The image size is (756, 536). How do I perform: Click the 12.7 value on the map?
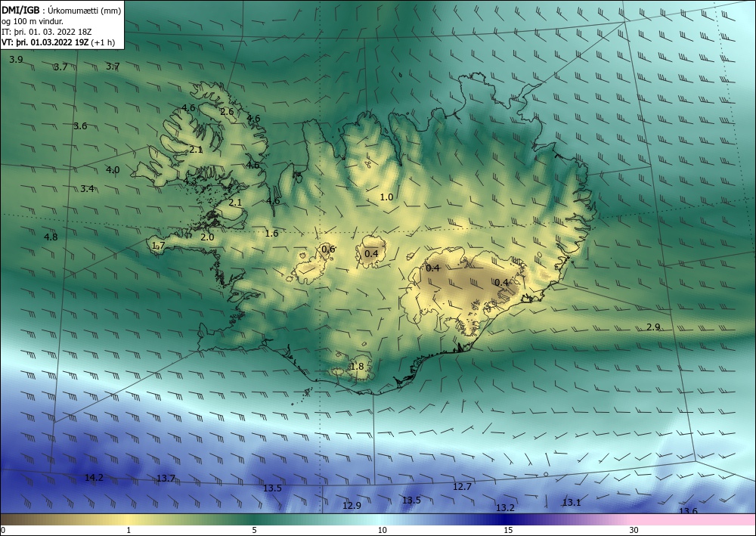point(462,487)
